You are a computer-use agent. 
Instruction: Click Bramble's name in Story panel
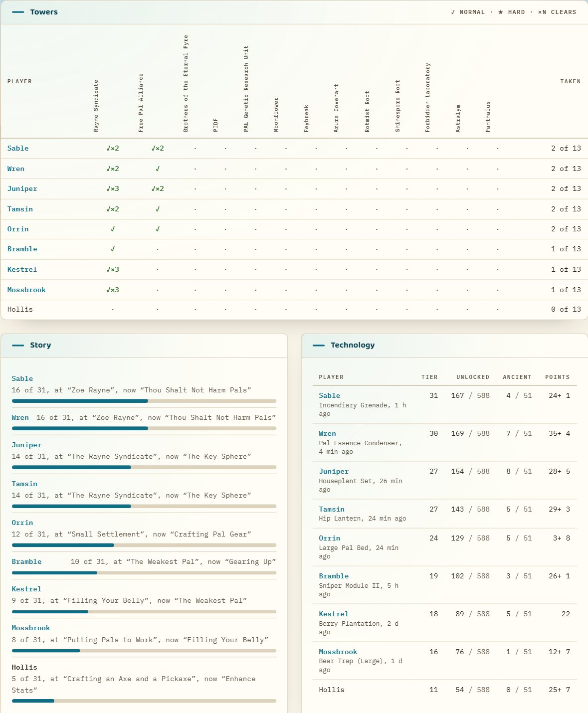(x=27, y=562)
